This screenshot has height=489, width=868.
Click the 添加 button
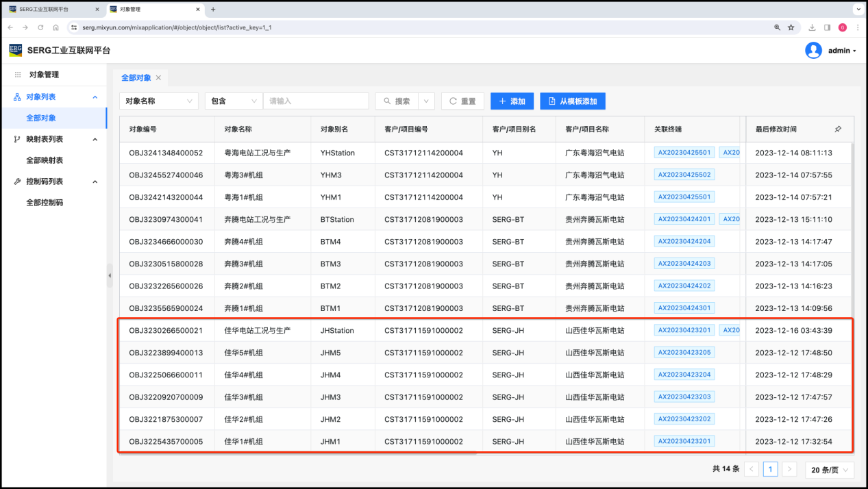(x=511, y=101)
